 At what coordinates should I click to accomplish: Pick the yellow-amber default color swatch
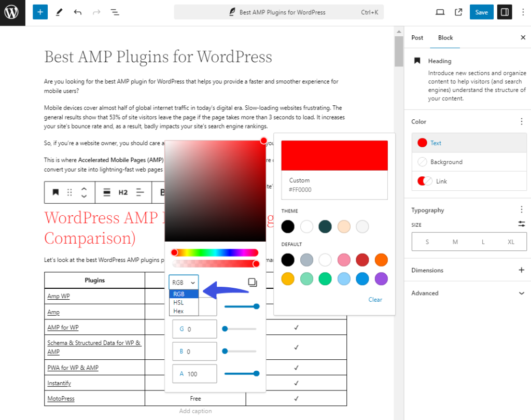(x=287, y=279)
